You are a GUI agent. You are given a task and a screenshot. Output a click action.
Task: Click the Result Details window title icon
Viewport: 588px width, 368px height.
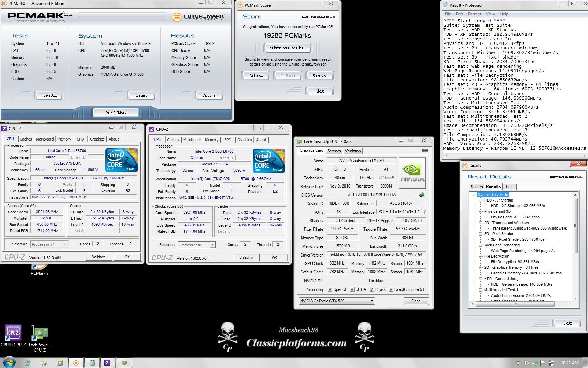(465, 165)
